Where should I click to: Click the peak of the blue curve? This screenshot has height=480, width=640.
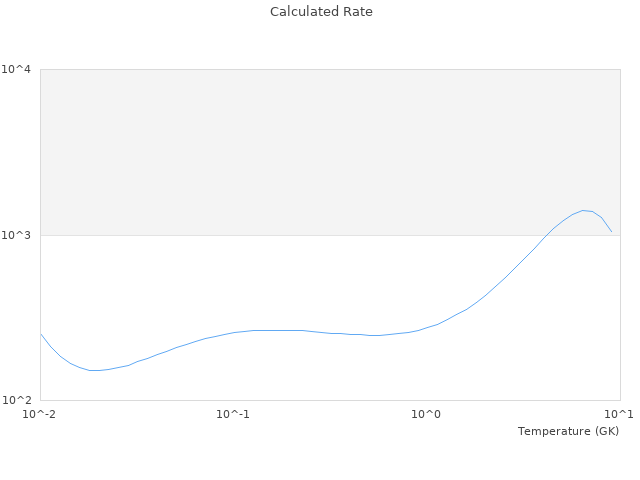tap(584, 210)
